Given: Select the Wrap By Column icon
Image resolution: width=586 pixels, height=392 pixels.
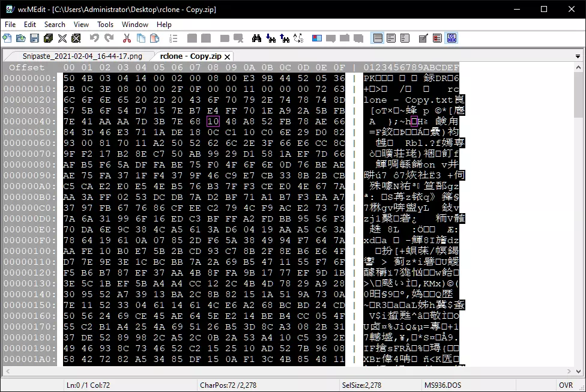Looking at the screenshot, I should coord(405,38).
